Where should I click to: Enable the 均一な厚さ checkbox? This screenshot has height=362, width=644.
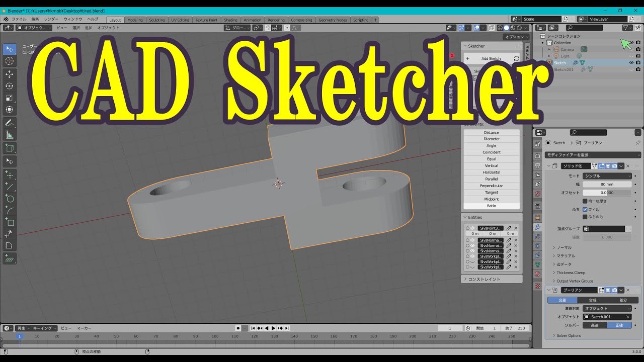point(585,201)
